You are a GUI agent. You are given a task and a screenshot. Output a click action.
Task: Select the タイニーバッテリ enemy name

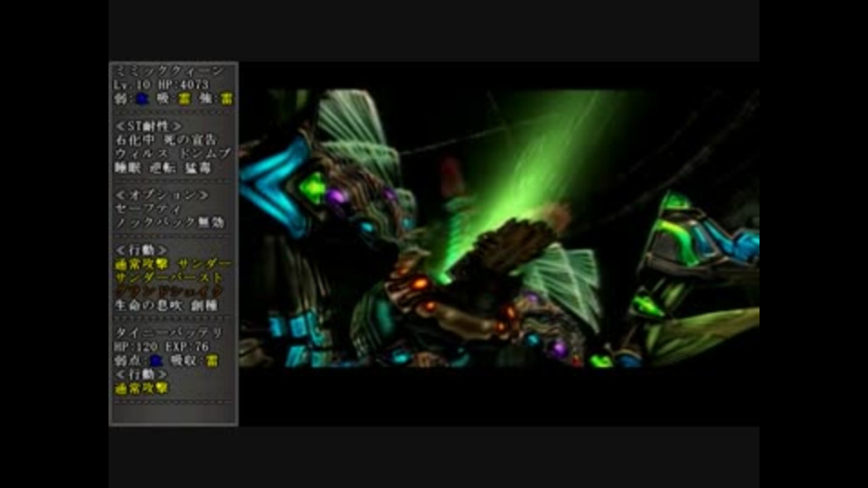coord(169,333)
